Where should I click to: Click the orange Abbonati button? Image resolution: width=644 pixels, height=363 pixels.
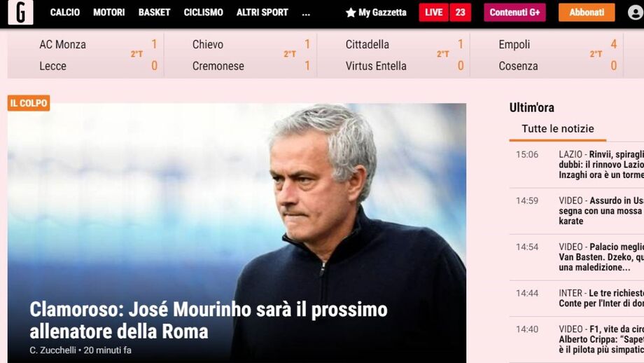(x=587, y=13)
